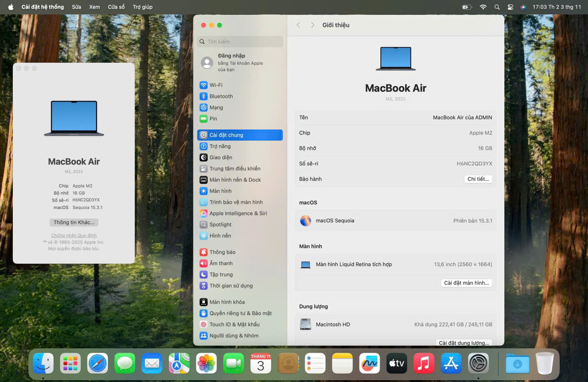Open the Cửa sổ menu

[116, 7]
